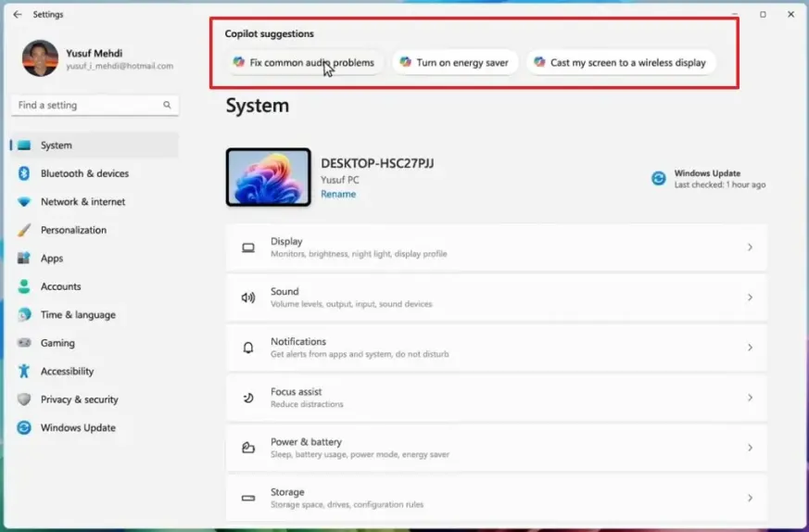Screen dimensions: 809x532
Task: Click the Accessibility figure icon
Action: [24, 372]
